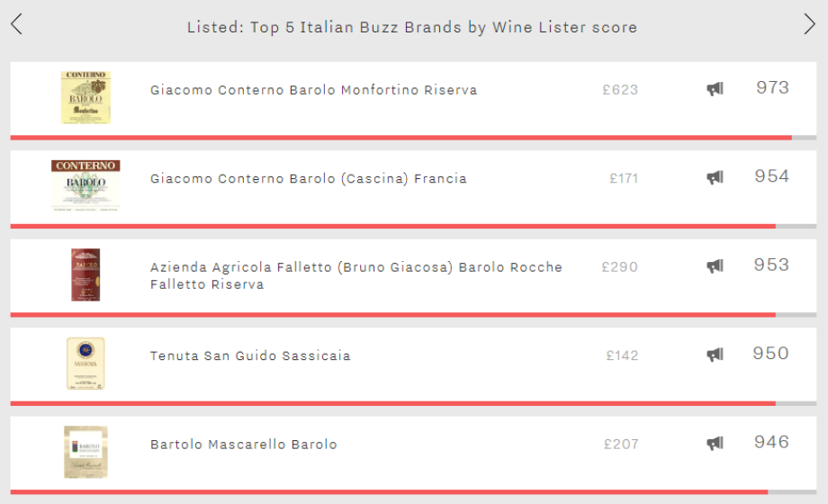
Task: Open Giacomo Conterno Barolo (Cascina) Francia
Action: tap(309, 178)
